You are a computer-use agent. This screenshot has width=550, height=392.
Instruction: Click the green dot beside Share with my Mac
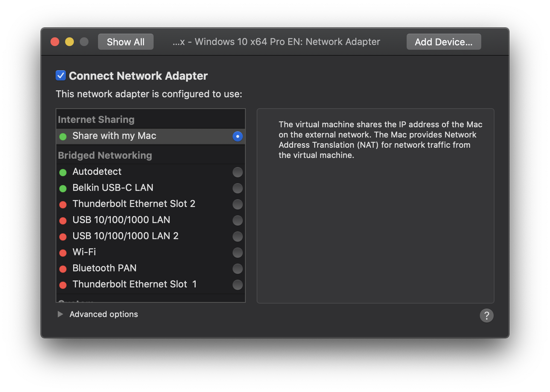coord(63,136)
